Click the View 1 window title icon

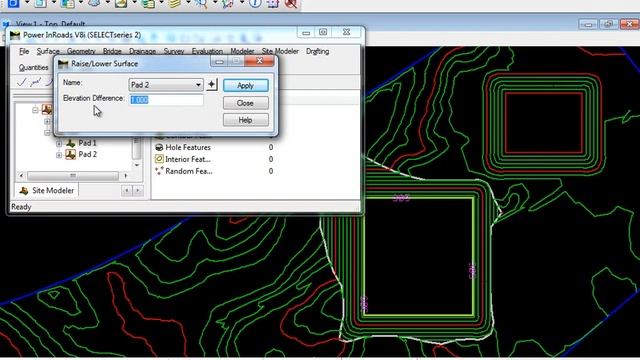click(6, 24)
